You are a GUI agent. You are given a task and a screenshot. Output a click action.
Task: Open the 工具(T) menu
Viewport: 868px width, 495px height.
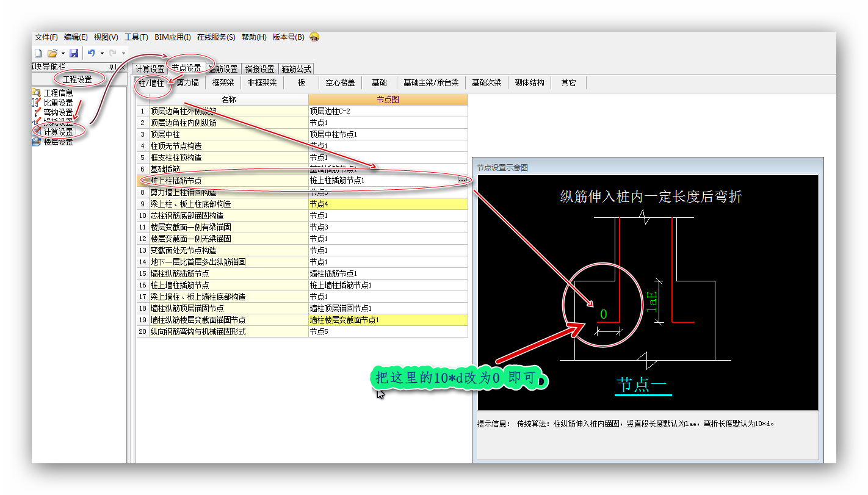[x=136, y=37]
